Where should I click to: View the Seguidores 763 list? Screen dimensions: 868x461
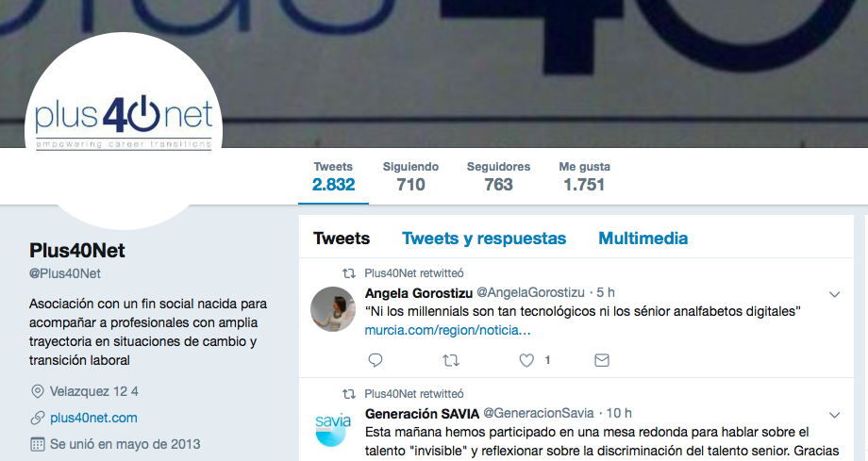pyautogui.click(x=498, y=176)
